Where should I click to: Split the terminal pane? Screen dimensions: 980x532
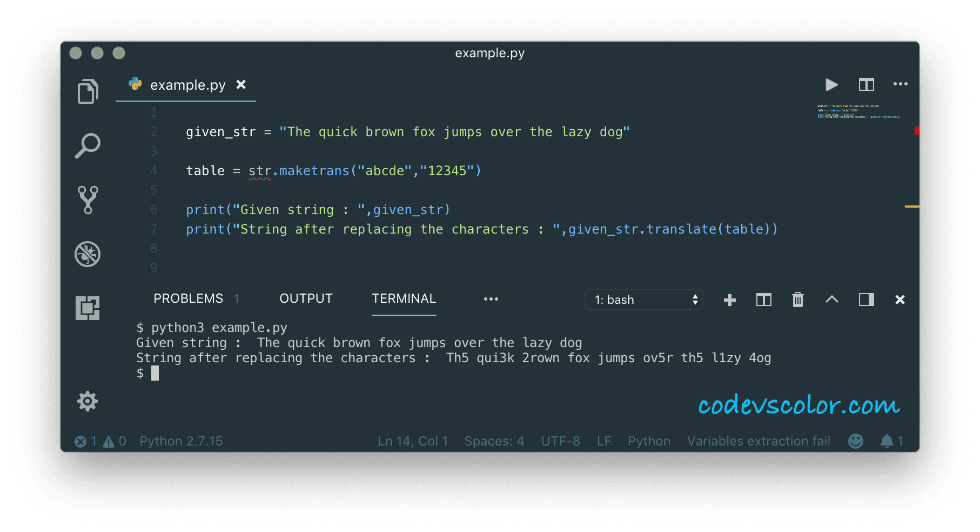pyautogui.click(x=764, y=300)
